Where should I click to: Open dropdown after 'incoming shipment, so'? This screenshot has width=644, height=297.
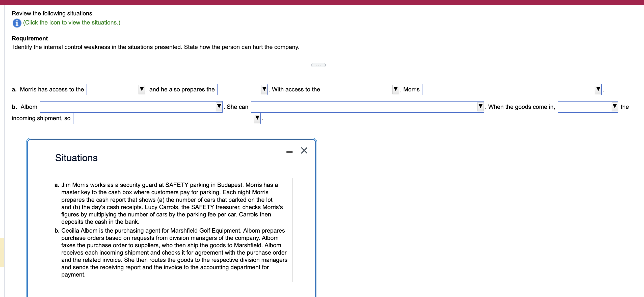(167, 118)
